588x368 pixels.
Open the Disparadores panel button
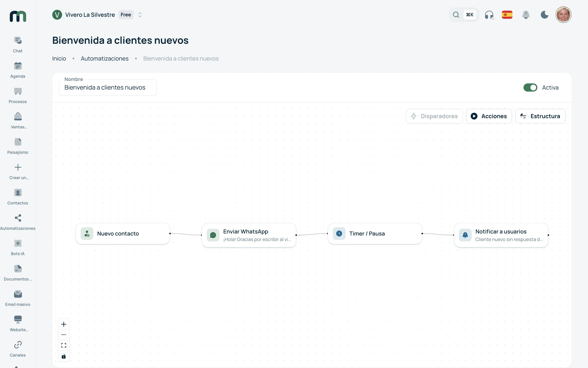[434, 116]
